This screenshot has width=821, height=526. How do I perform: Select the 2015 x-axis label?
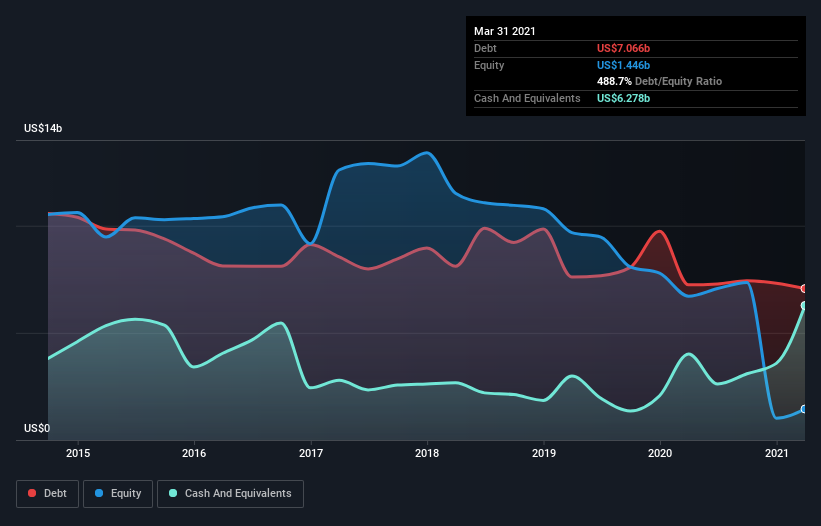click(x=78, y=454)
